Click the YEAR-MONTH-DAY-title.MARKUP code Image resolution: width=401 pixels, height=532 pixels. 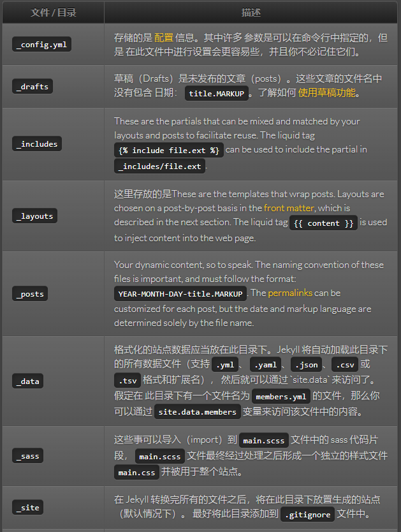(180, 294)
